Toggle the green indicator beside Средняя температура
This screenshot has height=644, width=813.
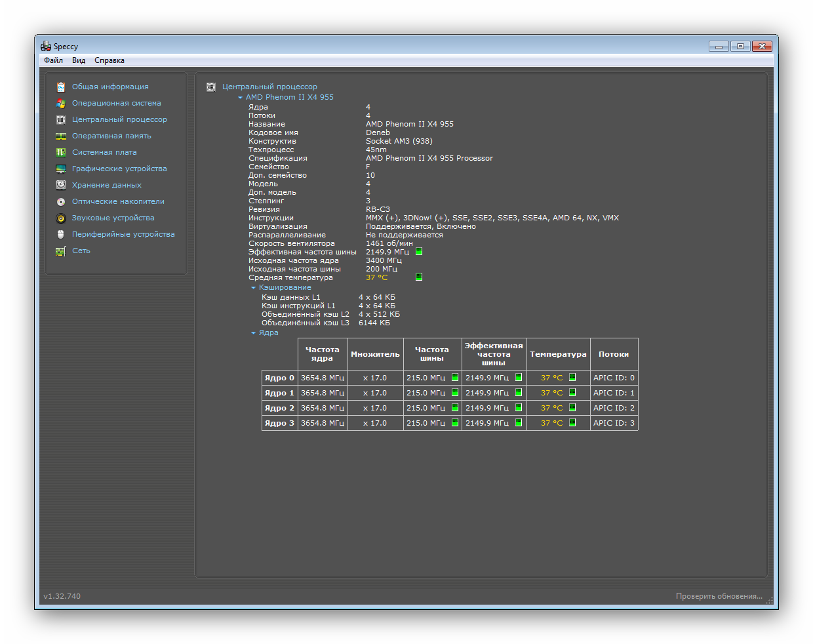pyautogui.click(x=419, y=277)
